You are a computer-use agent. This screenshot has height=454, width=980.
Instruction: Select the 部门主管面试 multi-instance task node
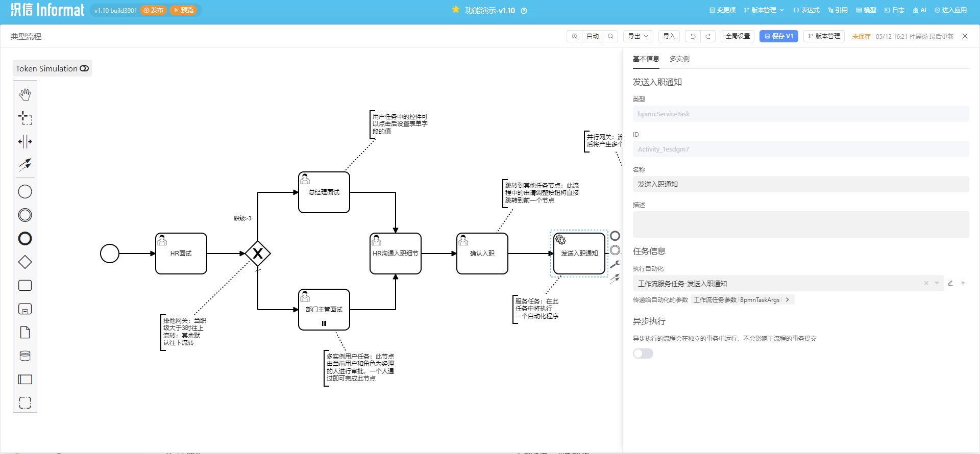click(324, 310)
